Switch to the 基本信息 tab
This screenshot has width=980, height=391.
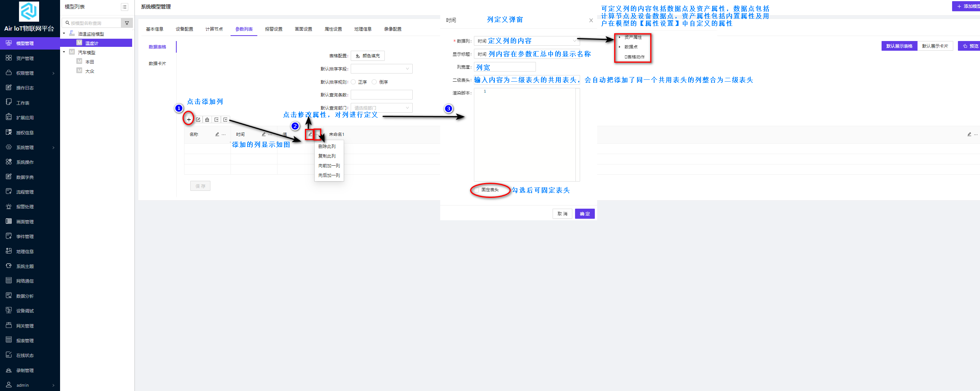(155, 29)
